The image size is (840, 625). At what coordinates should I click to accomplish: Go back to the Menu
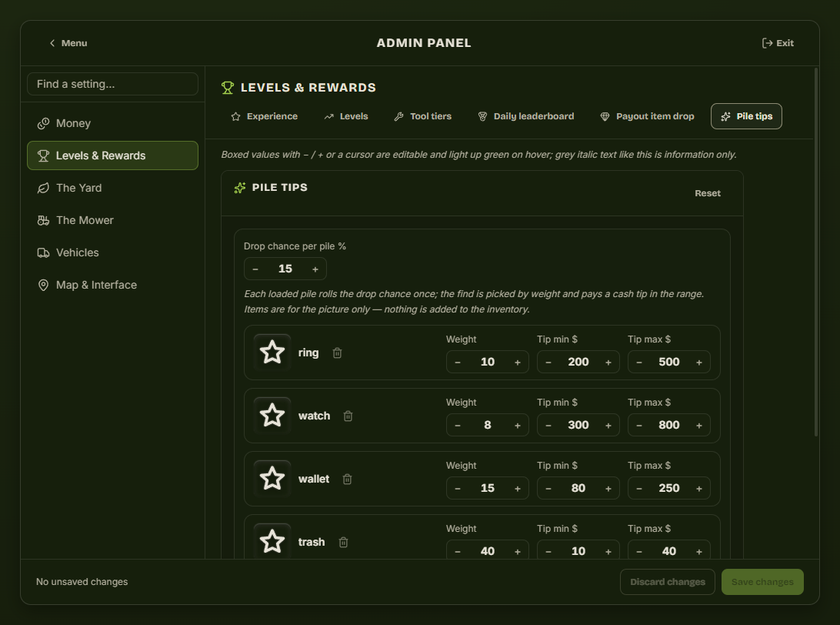pos(68,43)
